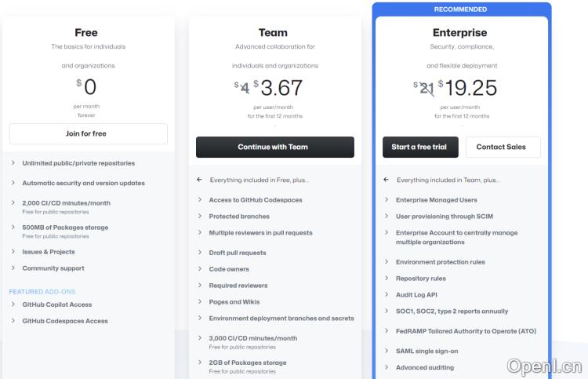This screenshot has height=379, width=588.
Task: Expand the Repository rules feature
Action: 420,279
